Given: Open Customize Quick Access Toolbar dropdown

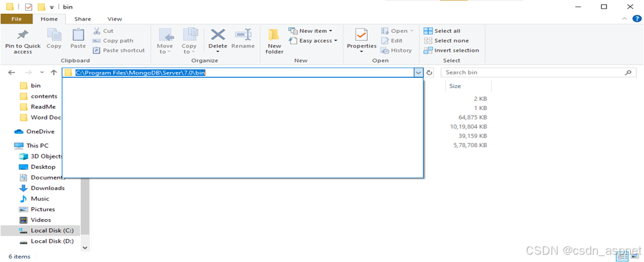Looking at the screenshot, I should 52,7.
